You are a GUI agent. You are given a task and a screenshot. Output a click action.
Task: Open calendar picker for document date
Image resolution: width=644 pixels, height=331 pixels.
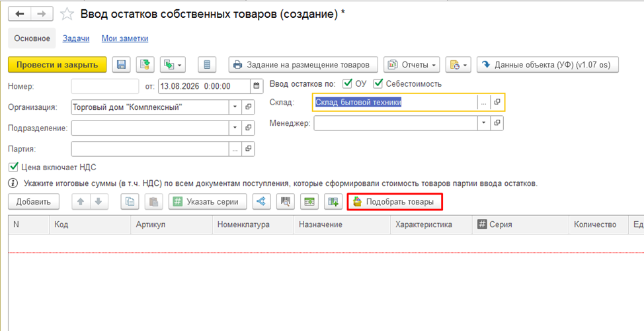[257, 86]
